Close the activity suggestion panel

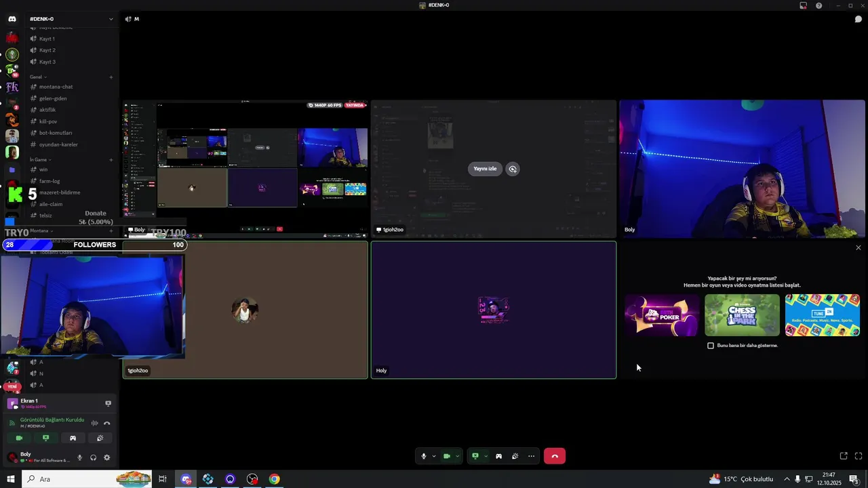pos(859,248)
